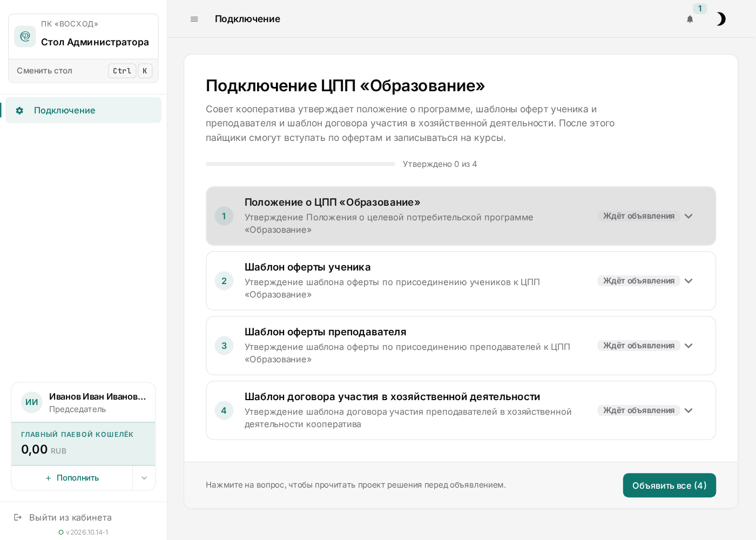
Task: Click the Пополнить wallet button
Action: [x=72, y=478]
